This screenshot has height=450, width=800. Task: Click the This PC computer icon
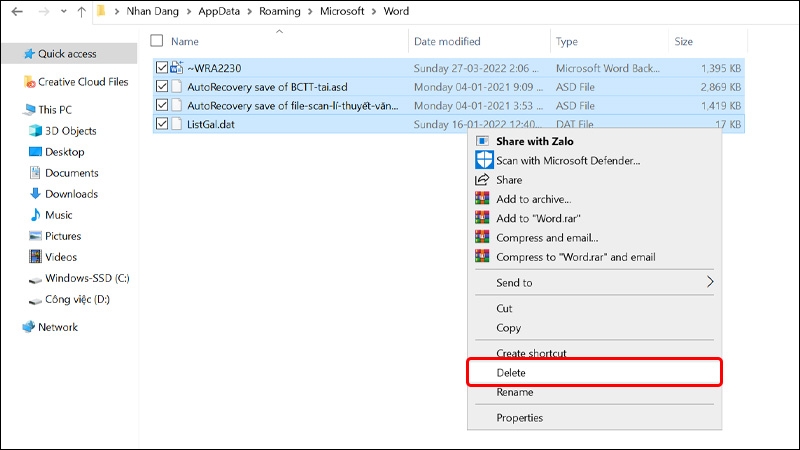pyautogui.click(x=30, y=110)
